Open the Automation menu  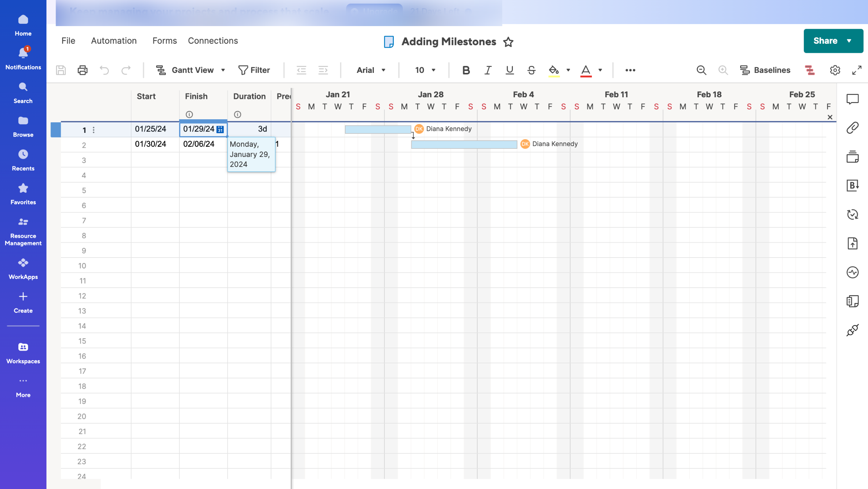coord(114,41)
